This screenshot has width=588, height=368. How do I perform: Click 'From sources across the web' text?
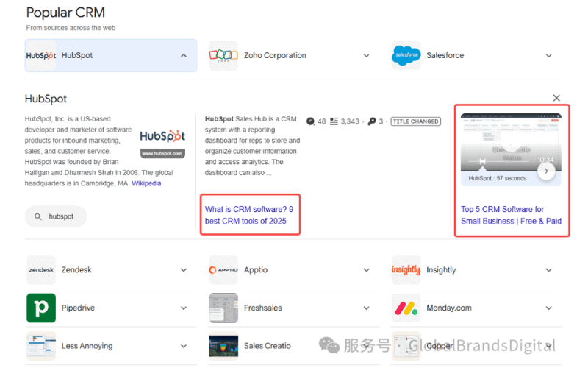point(71,28)
